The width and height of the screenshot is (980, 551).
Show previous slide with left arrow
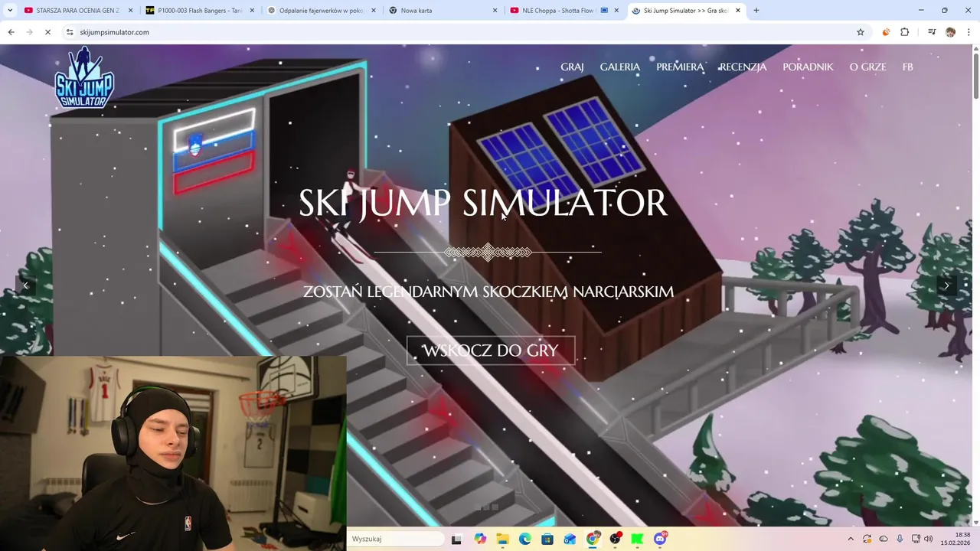pyautogui.click(x=25, y=285)
